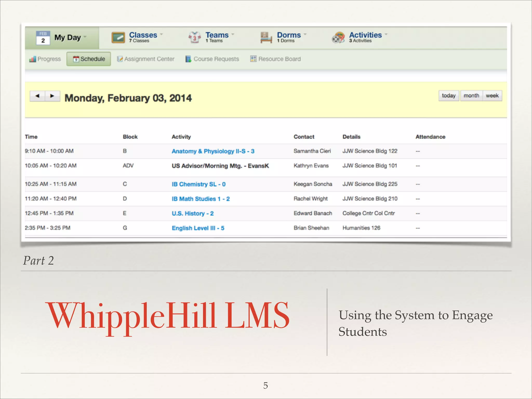Expand the Activities dropdown arrow
Image resolution: width=532 pixels, height=399 pixels.
tap(386, 34)
